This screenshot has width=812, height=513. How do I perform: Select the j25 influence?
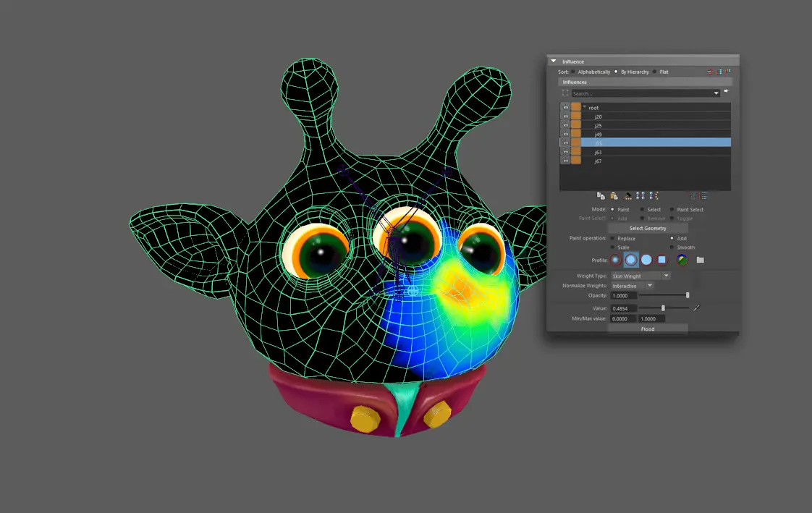point(656,125)
